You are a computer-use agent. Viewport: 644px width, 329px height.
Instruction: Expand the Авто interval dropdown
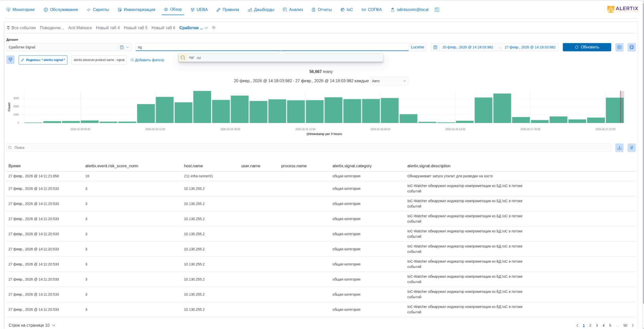pos(389,81)
